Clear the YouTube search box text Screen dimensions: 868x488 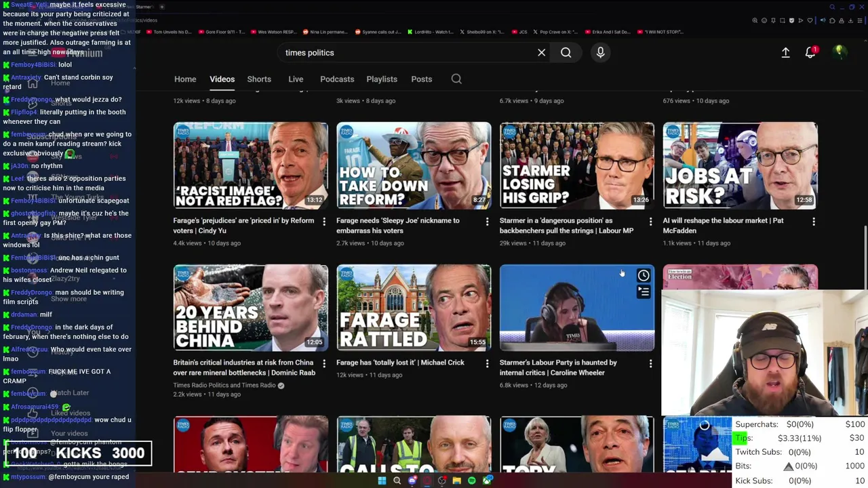pyautogui.click(x=541, y=52)
